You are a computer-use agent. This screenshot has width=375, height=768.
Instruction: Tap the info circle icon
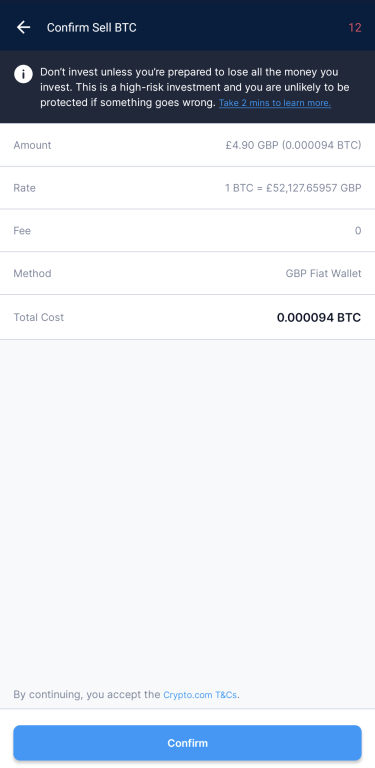coord(23,74)
